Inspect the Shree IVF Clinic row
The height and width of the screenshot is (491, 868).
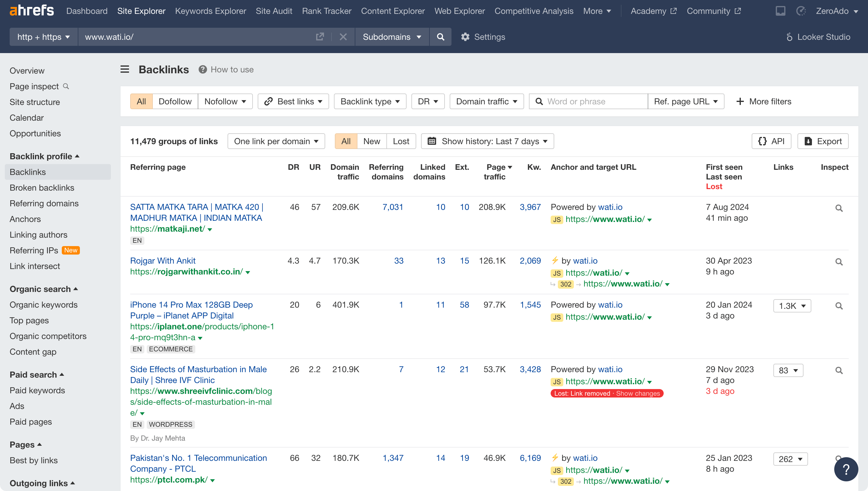[839, 370]
